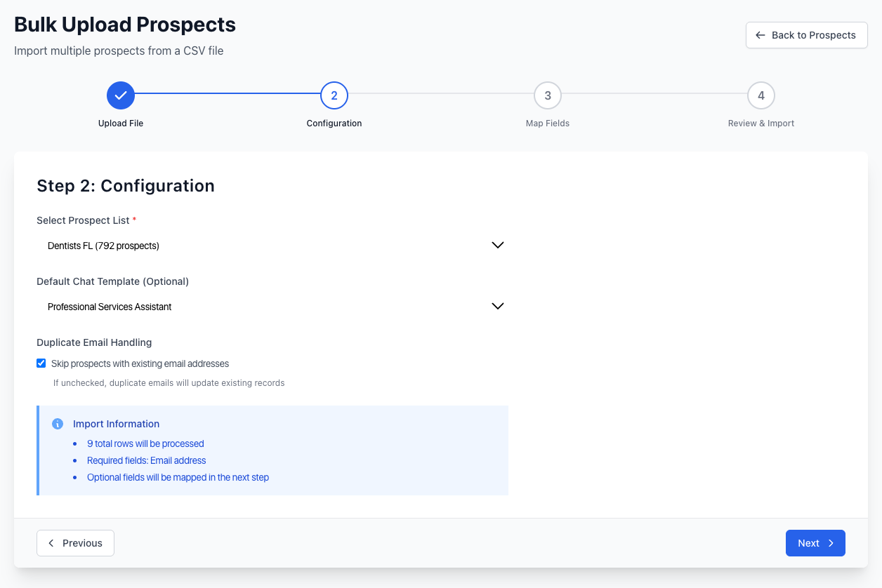Go to the Upload File step label
Screen dimensions: 882x588
(121, 123)
